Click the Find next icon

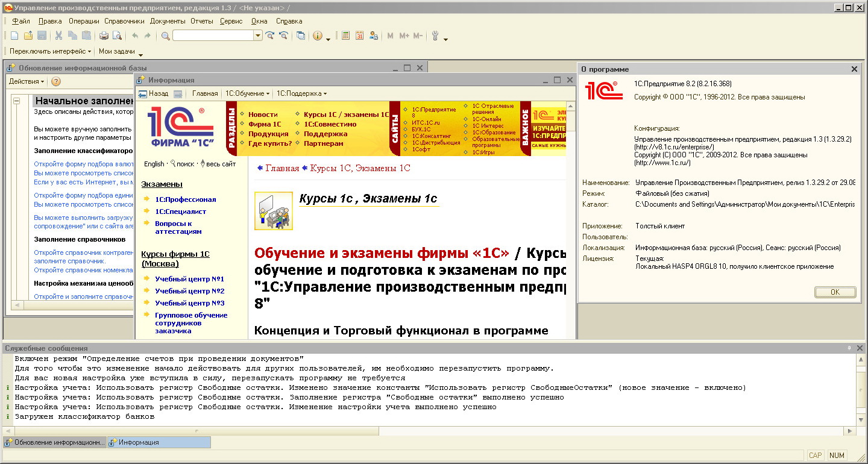pyautogui.click(x=271, y=36)
